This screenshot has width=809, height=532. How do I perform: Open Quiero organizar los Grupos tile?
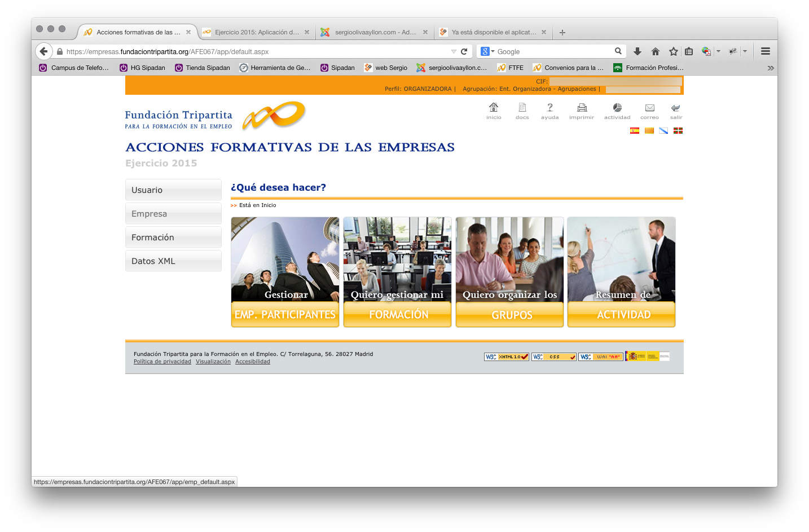click(509, 272)
